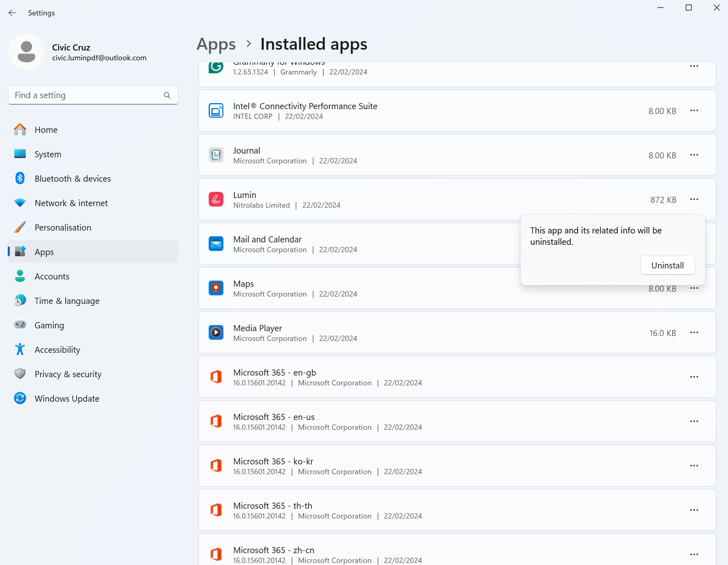Open more options for Lumin
Screen dimensions: 728x565
pos(694,199)
